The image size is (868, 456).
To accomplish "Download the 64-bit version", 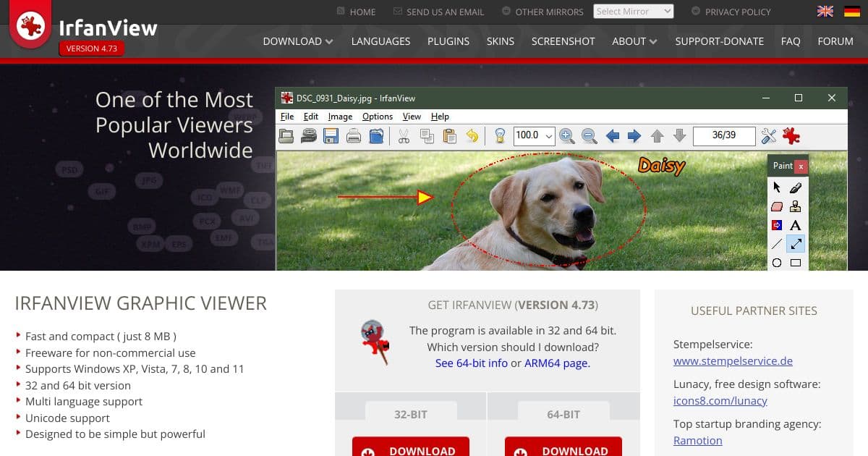I will coord(563,449).
